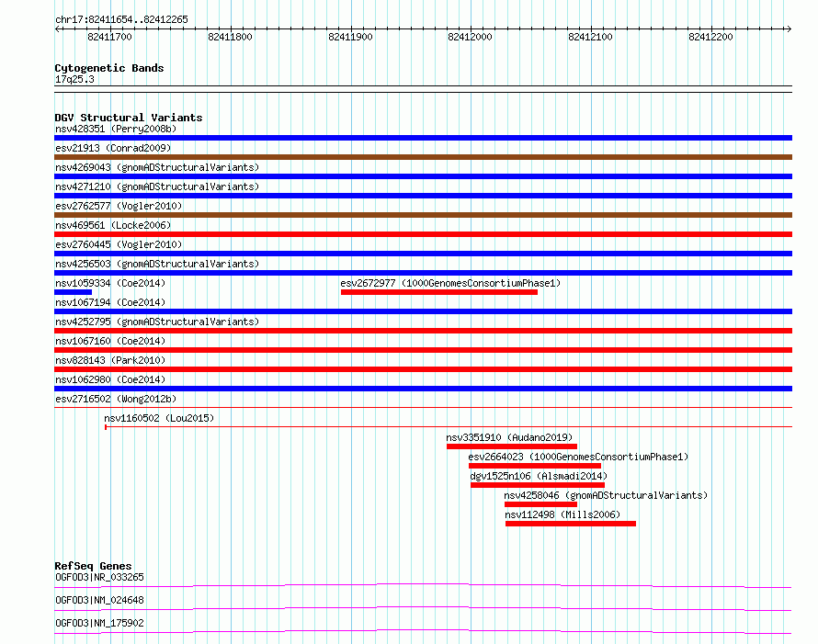Select the DGV Structural Variants track heading

click(129, 118)
